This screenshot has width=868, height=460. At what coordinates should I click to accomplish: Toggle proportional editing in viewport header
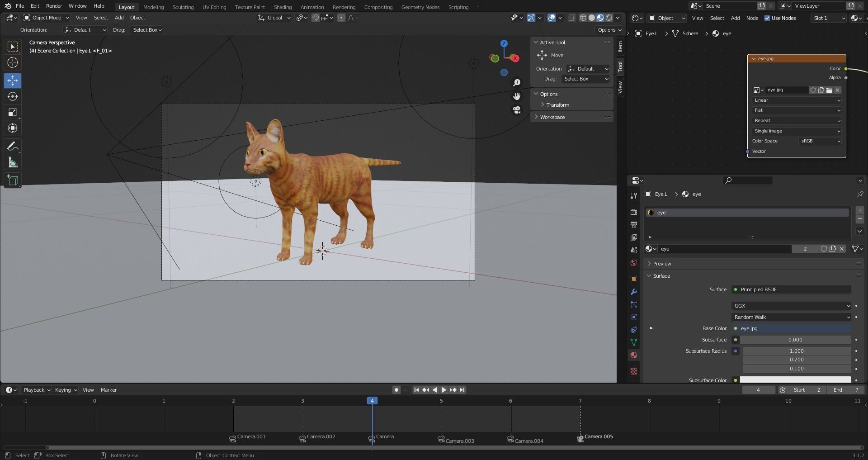pos(341,18)
